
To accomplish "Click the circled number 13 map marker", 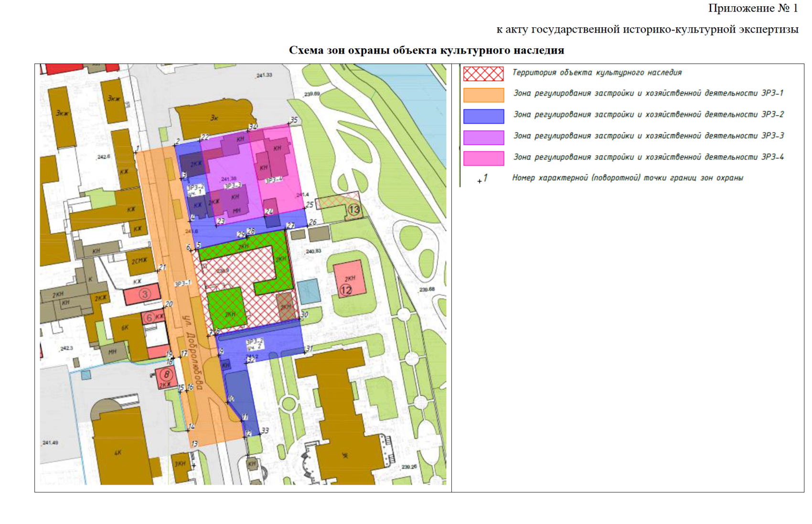I will pyautogui.click(x=353, y=210).
